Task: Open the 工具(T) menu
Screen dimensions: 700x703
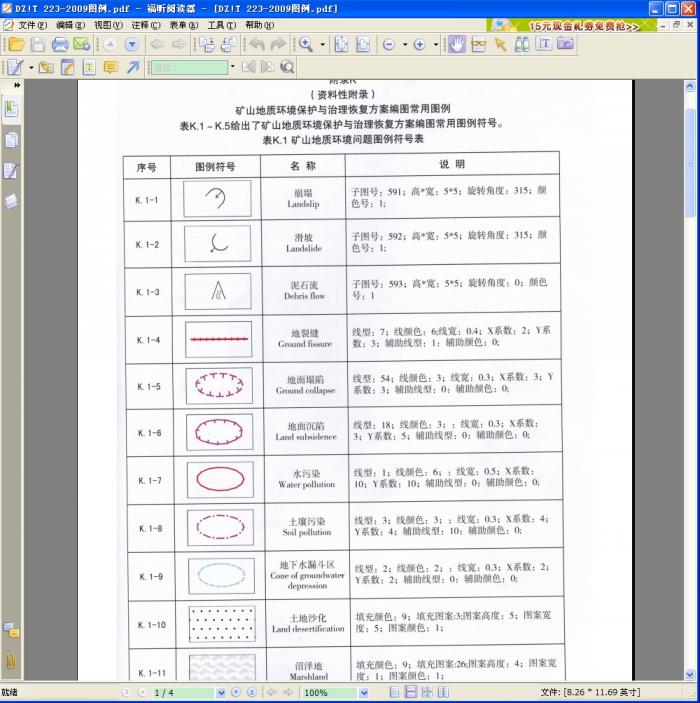Action: point(222,25)
